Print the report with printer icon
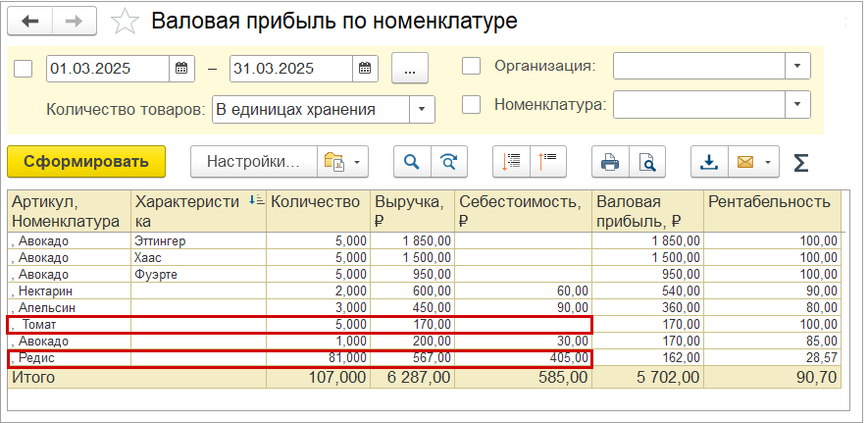The width and height of the screenshot is (868, 423). pyautogui.click(x=610, y=162)
